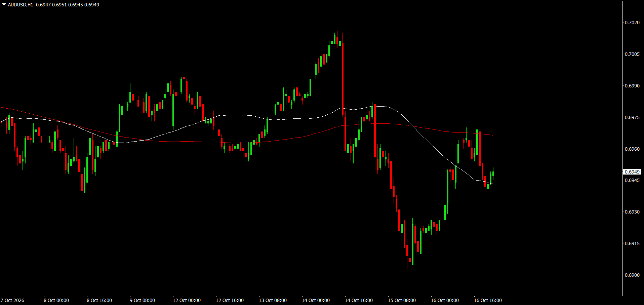Click the 16 Oct 16:00 time label
Screen dimensions: 644x305
point(488,300)
